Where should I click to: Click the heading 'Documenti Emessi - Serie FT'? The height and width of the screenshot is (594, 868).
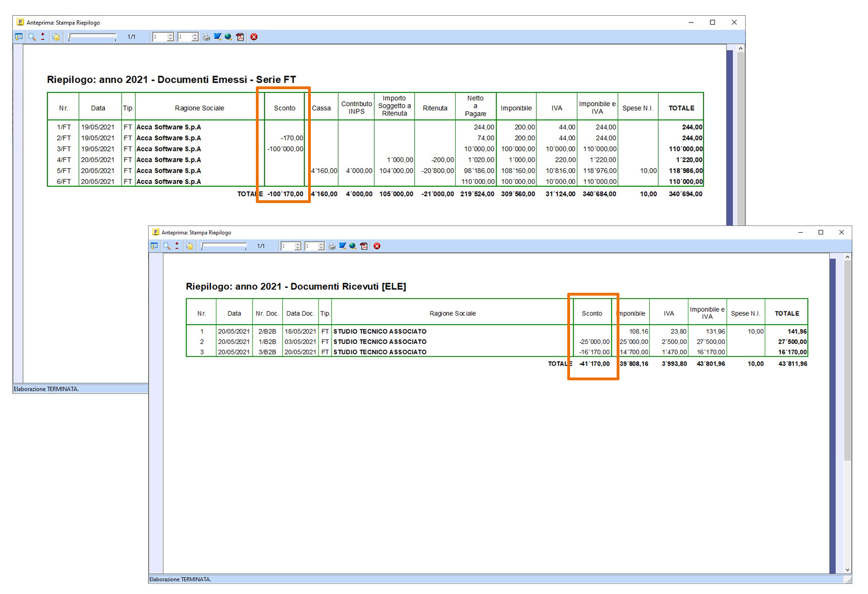tap(227, 80)
